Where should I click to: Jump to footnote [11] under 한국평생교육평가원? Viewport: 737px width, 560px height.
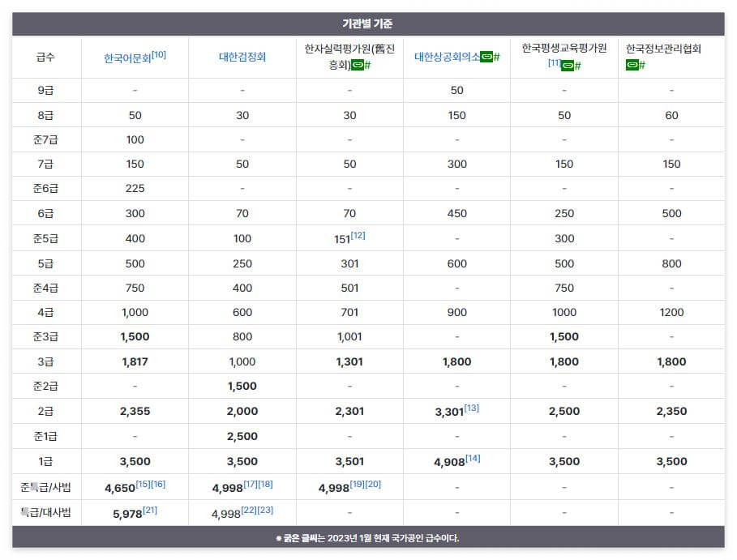tap(555, 62)
